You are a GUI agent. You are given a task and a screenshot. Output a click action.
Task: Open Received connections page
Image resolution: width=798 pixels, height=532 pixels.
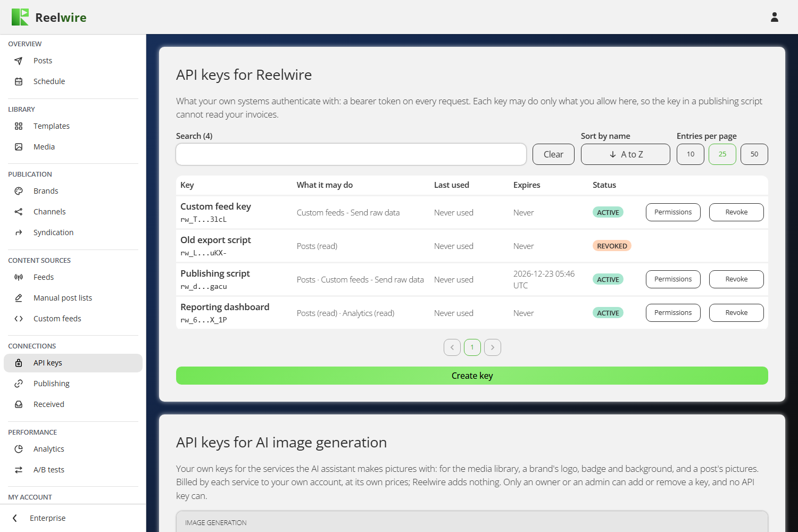pyautogui.click(x=73, y=404)
